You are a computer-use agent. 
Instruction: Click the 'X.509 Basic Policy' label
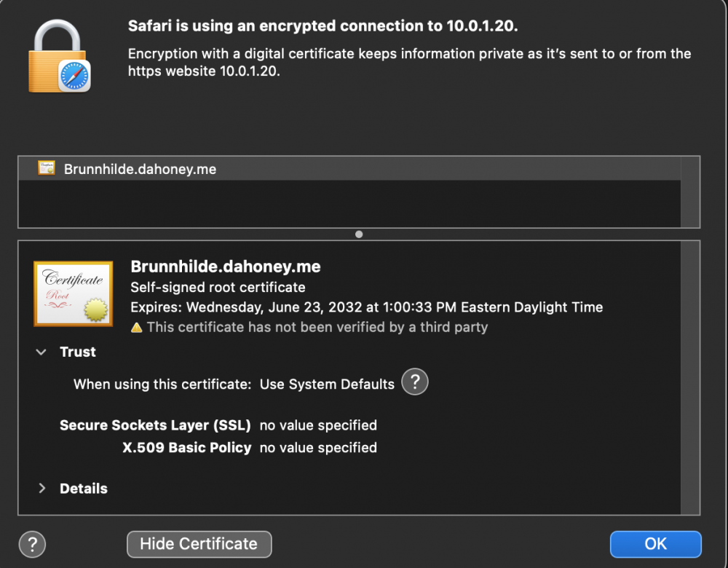click(186, 447)
